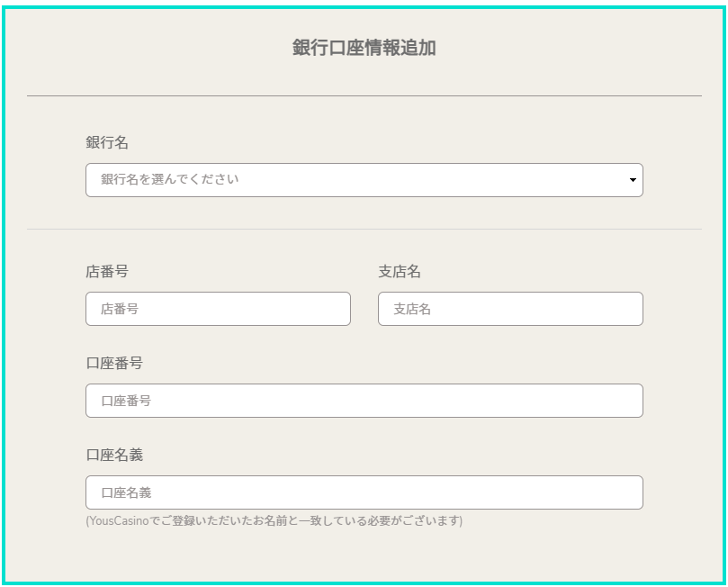Image resolution: width=728 pixels, height=587 pixels.
Task: Click the black dropdown arrow for bank name
Action: [633, 180]
